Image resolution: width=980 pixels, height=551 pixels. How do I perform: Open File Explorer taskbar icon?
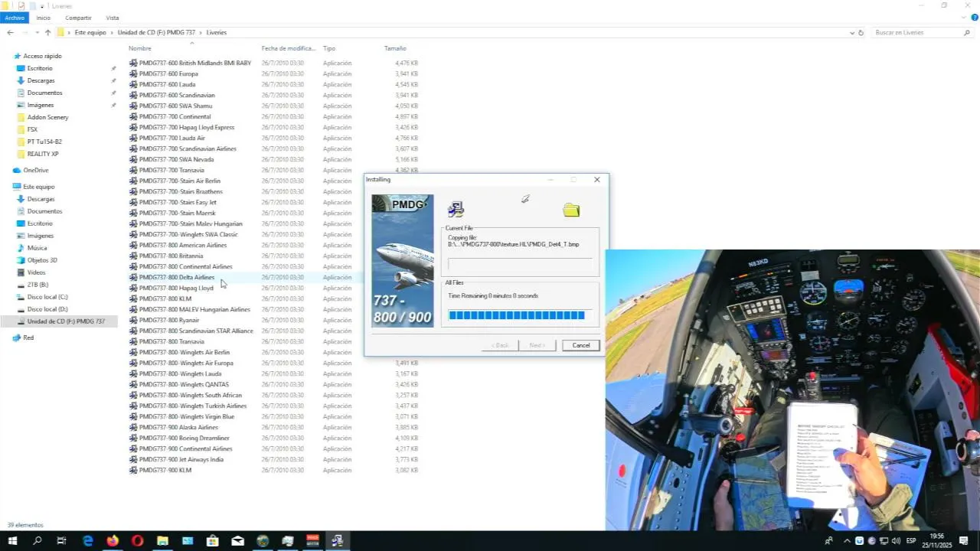[163, 541]
